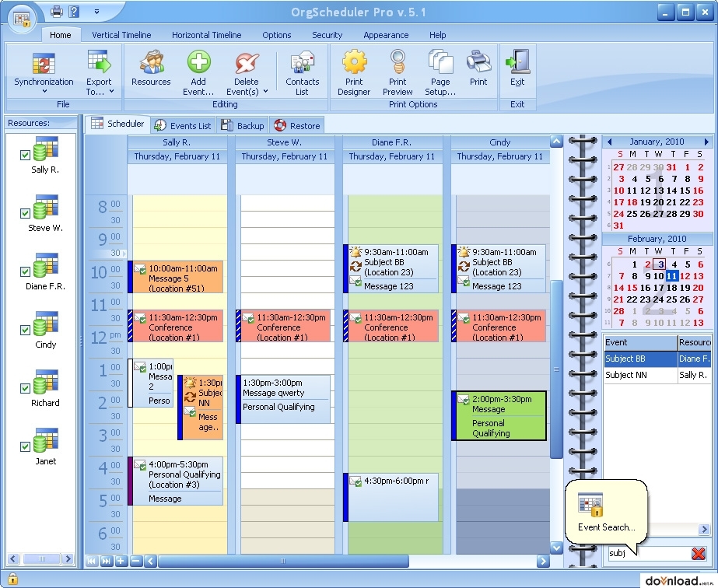Click the event list scroll-right arrow

(x=704, y=530)
